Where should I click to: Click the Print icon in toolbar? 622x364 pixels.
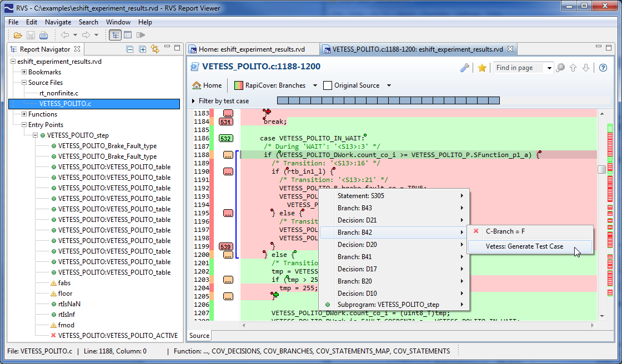tap(44, 36)
